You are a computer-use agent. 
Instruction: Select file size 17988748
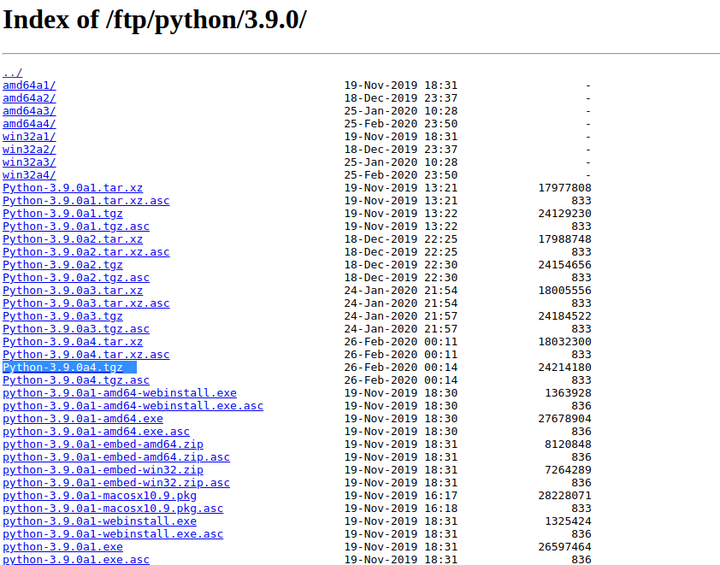pos(564,239)
